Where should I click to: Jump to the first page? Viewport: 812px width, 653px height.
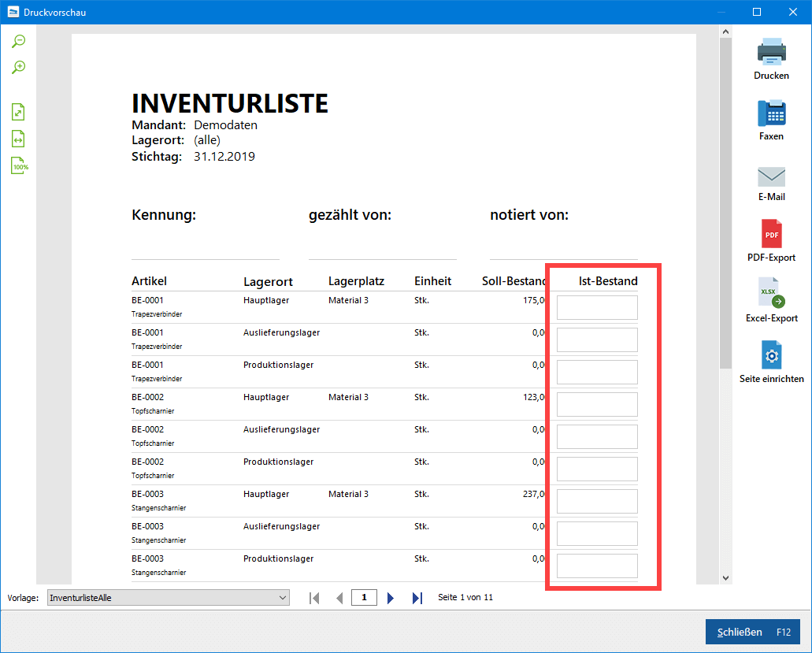point(314,598)
